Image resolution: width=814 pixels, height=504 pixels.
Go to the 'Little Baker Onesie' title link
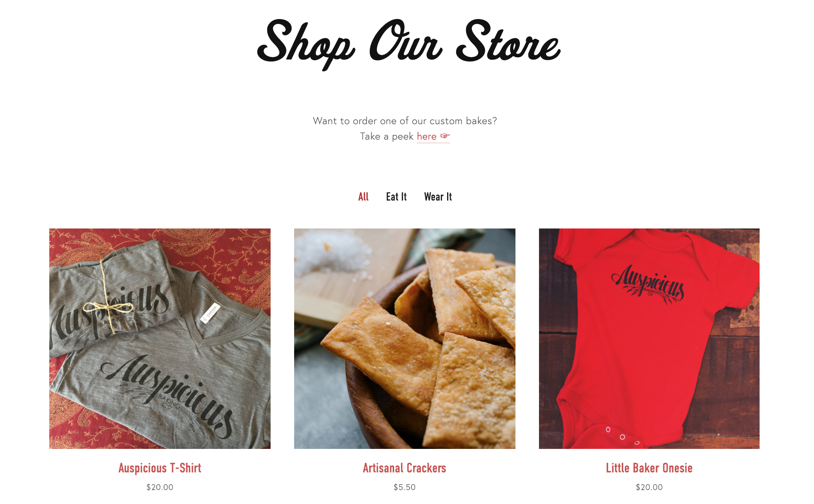click(x=649, y=468)
